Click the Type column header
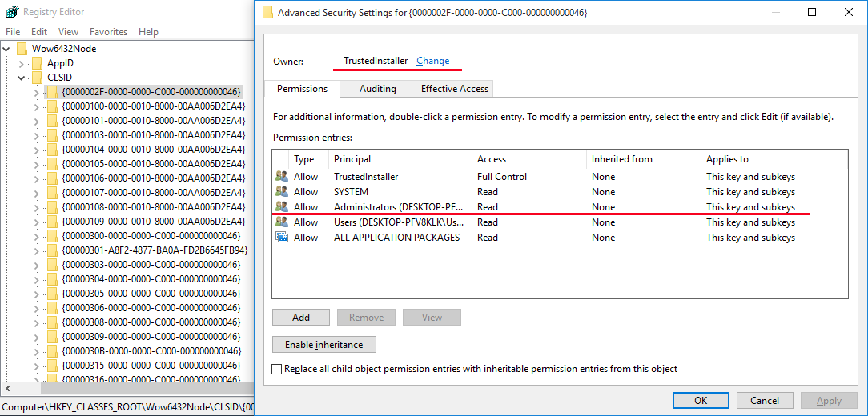Viewport: 868px width, 416px height. (308, 158)
